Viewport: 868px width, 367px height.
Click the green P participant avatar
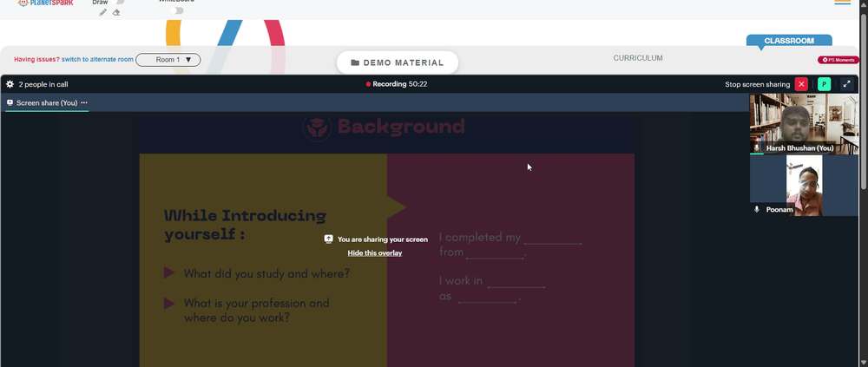tap(825, 84)
